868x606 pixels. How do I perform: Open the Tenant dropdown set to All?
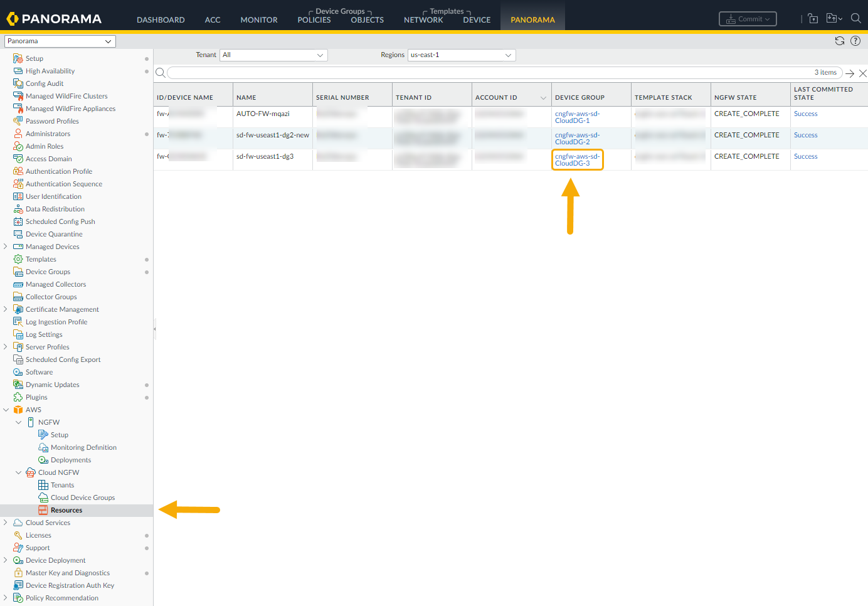click(x=273, y=55)
